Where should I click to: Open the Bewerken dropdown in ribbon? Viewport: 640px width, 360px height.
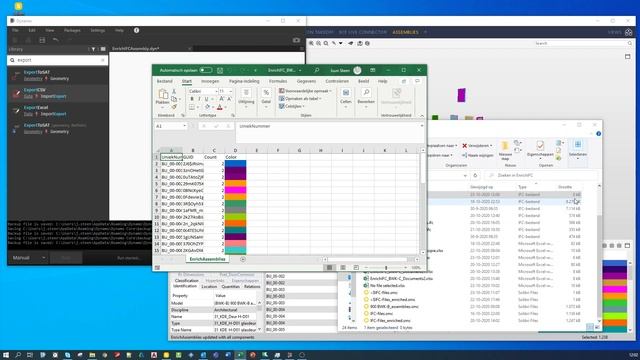(366, 98)
